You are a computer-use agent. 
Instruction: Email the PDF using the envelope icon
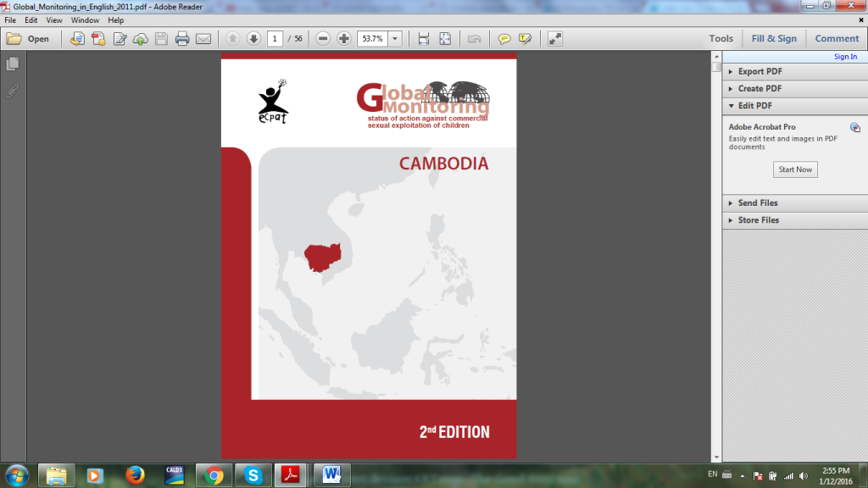(x=203, y=38)
